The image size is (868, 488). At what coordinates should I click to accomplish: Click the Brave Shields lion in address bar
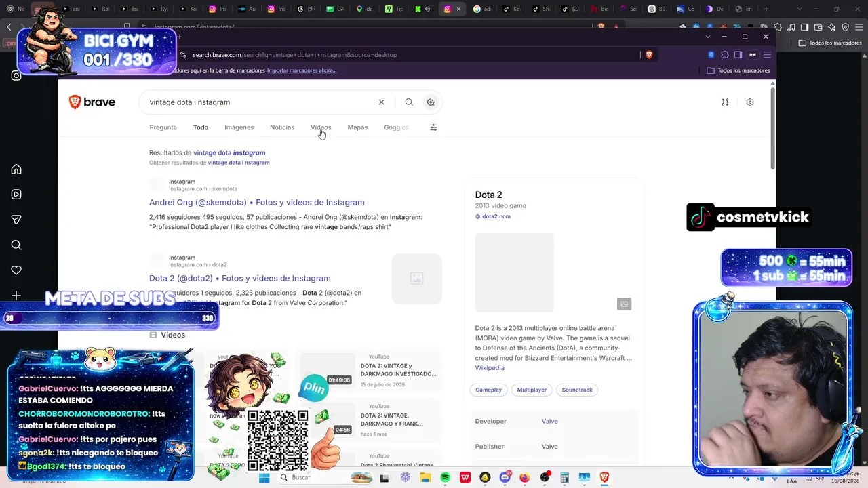(x=649, y=55)
